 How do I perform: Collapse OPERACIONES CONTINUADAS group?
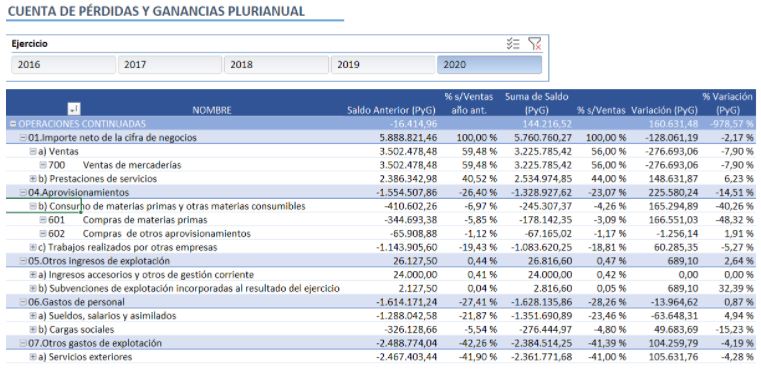coord(14,124)
